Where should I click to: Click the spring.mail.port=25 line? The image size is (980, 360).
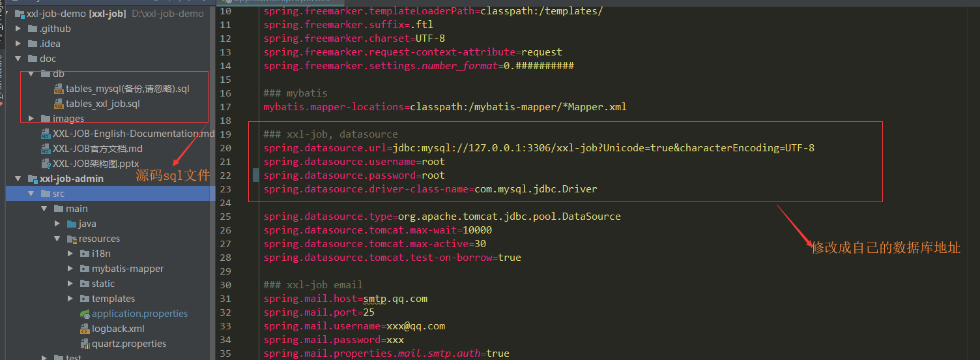tap(319, 312)
